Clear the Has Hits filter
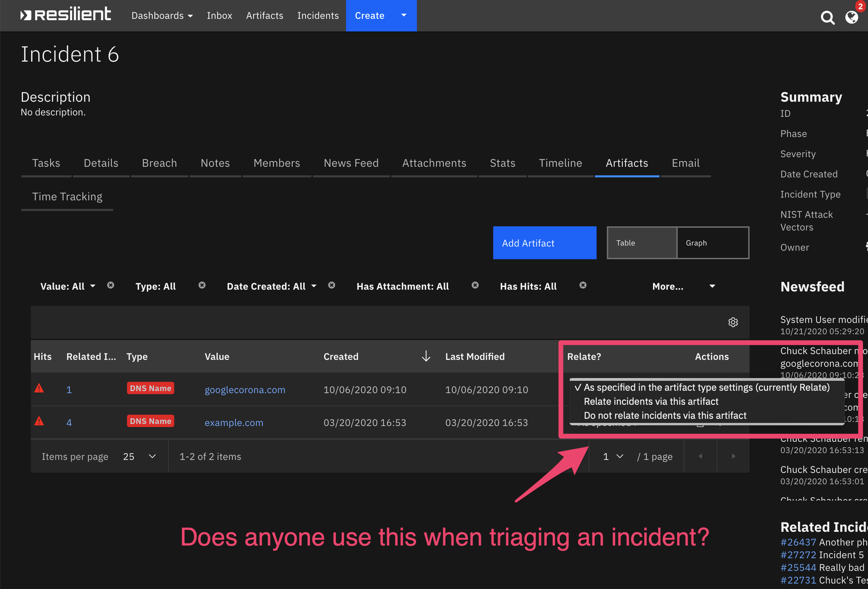Screen dimensions: 868x589 pyautogui.click(x=583, y=285)
